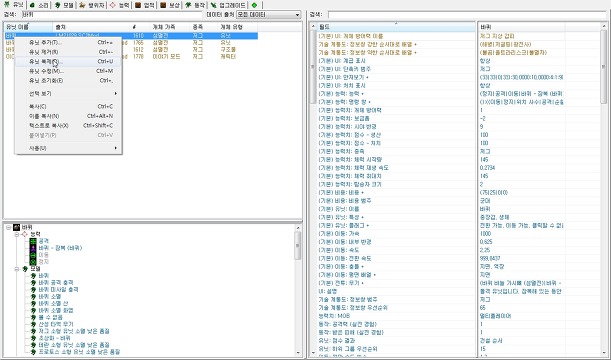Expand the 사용 submenu in context menu
The height and width of the screenshot is (360, 611).
tap(68, 148)
